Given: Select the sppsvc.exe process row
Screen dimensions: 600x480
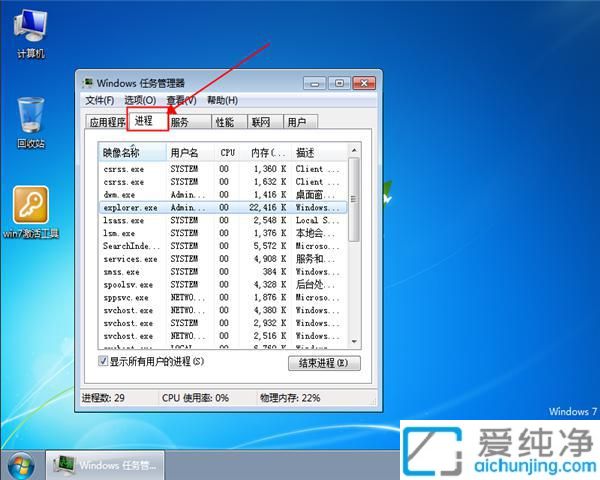Looking at the screenshot, I should pos(223,297).
